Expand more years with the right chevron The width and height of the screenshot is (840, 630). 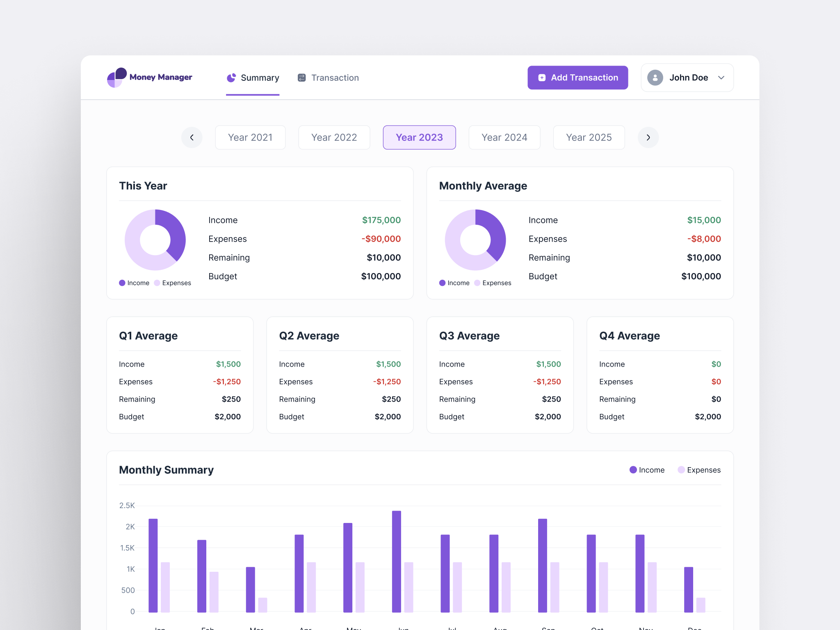coord(648,137)
